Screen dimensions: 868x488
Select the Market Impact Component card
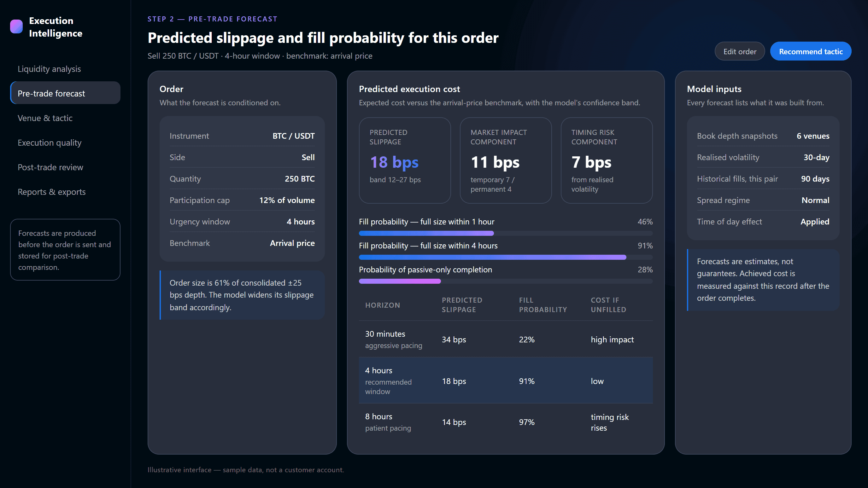click(x=505, y=160)
